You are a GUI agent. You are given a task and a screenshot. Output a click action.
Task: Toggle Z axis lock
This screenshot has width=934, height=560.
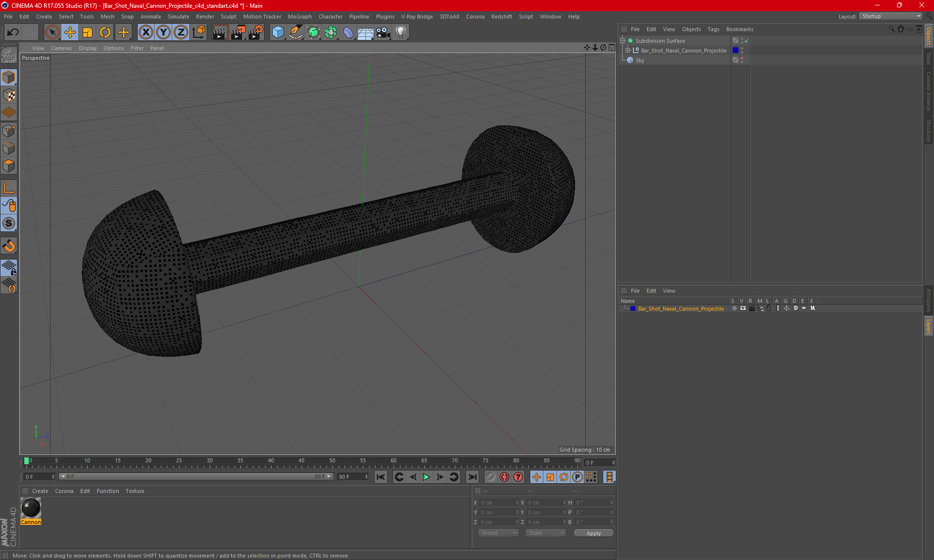181,32
